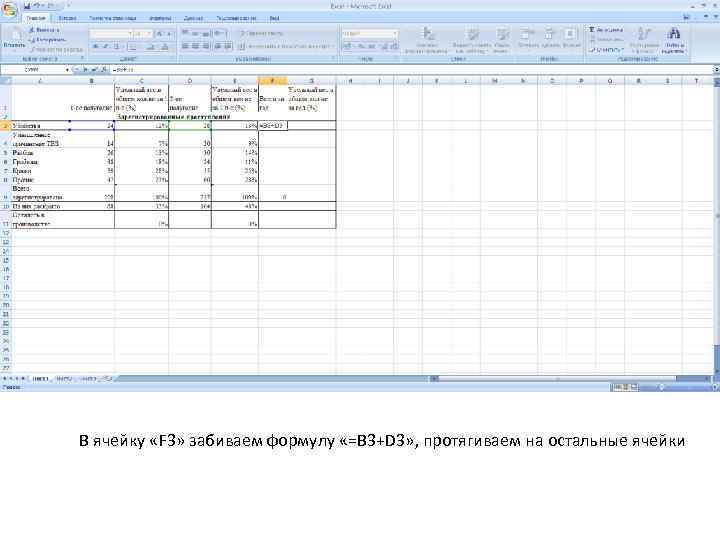Click inside the formula bar input
Screen dimensions: 720x540
pyautogui.click(x=411, y=70)
